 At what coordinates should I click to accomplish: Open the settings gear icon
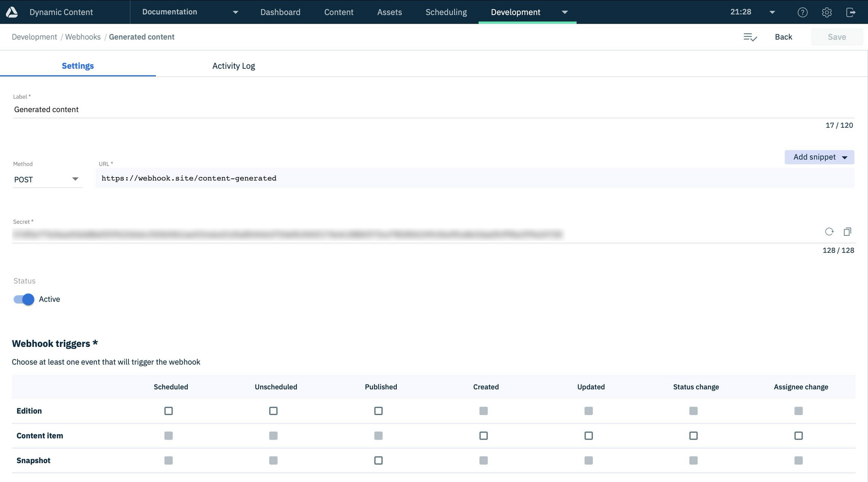click(826, 12)
